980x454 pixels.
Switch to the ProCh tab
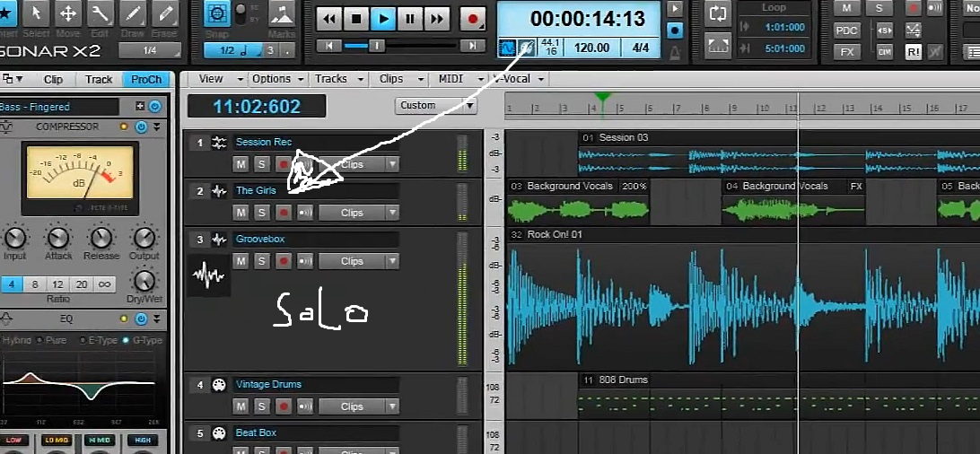pos(146,79)
